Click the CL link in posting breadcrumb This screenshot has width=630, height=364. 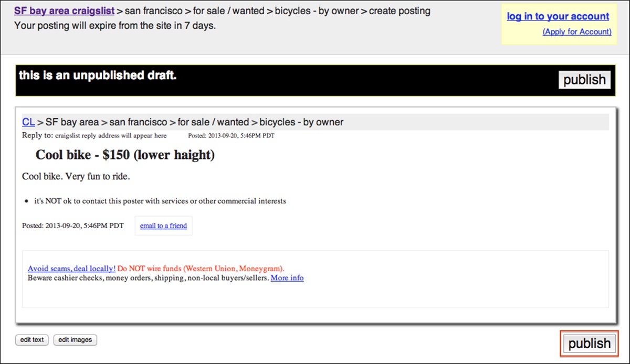pos(28,122)
